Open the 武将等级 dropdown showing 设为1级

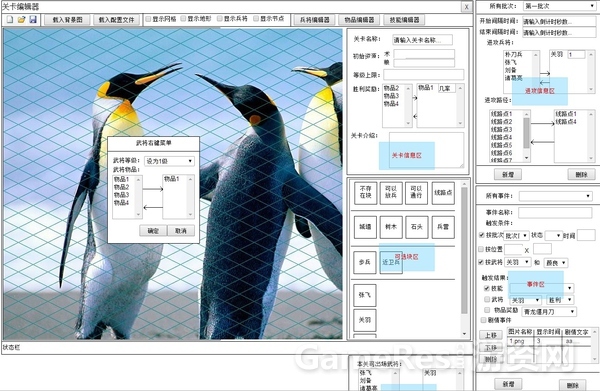point(169,161)
